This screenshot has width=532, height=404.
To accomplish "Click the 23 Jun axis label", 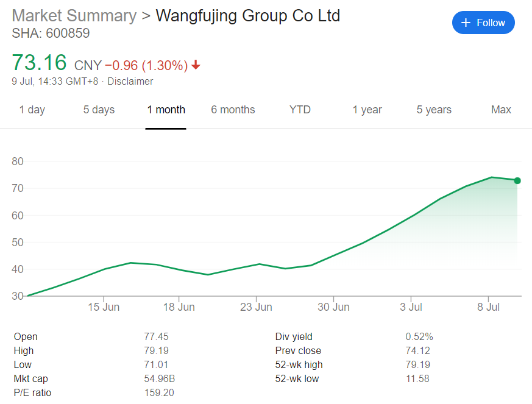I will click(256, 307).
